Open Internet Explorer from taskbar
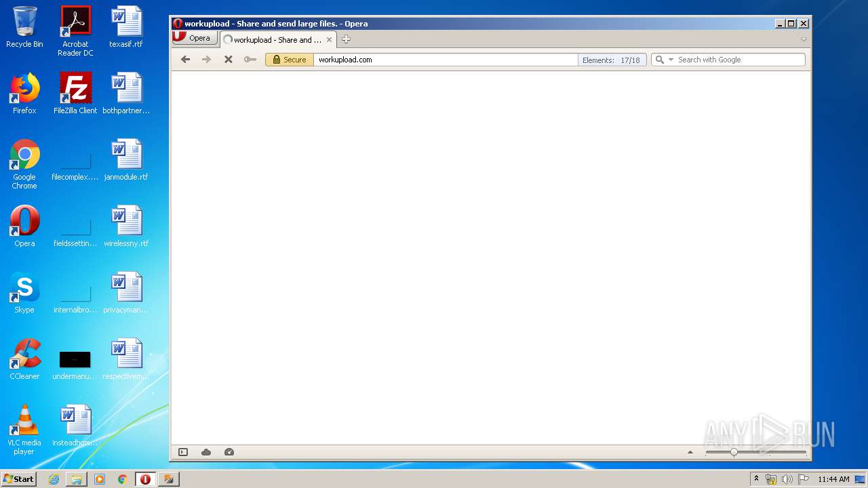Viewport: 868px width, 488px height. 54,479
